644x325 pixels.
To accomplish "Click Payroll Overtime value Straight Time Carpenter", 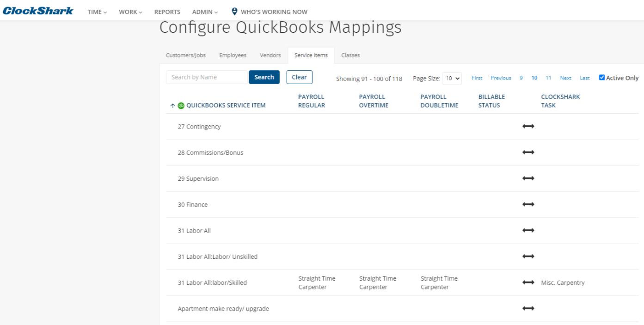I will 378,282.
